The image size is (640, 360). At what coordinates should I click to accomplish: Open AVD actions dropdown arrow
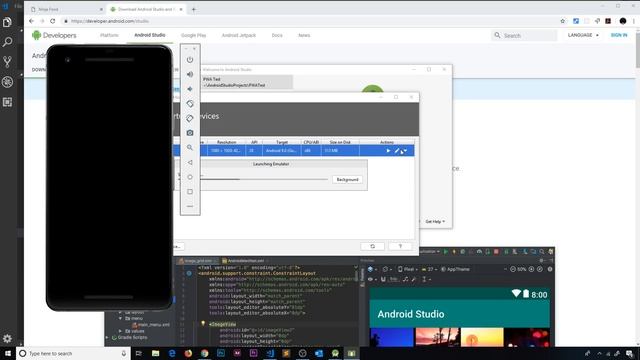(x=405, y=151)
